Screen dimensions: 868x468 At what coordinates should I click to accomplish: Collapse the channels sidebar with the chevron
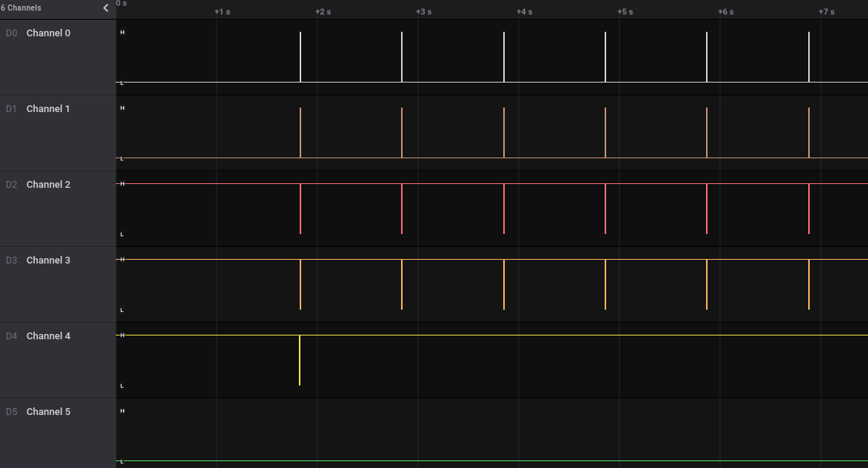[x=106, y=8]
